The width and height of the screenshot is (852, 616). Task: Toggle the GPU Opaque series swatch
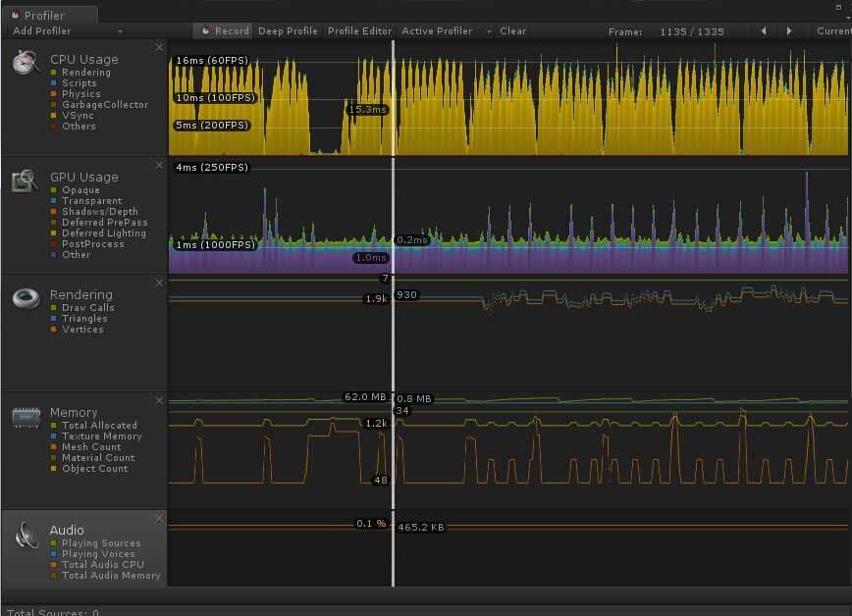(54, 190)
